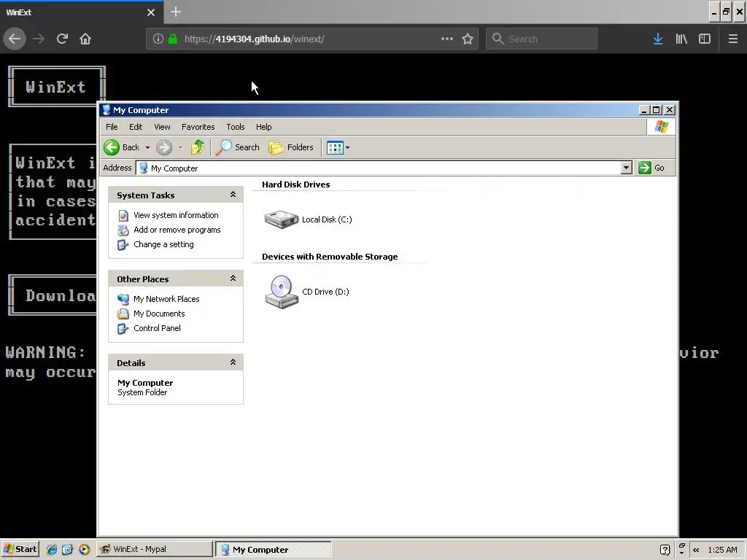Open the browser Downloads arrow icon
This screenshot has height=560, width=747.
[658, 39]
